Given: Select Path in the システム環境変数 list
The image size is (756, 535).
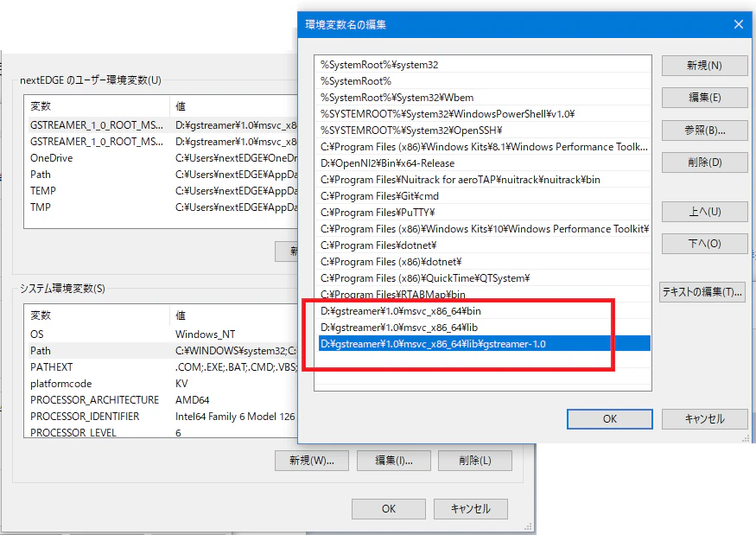Looking at the screenshot, I should pos(163,351).
